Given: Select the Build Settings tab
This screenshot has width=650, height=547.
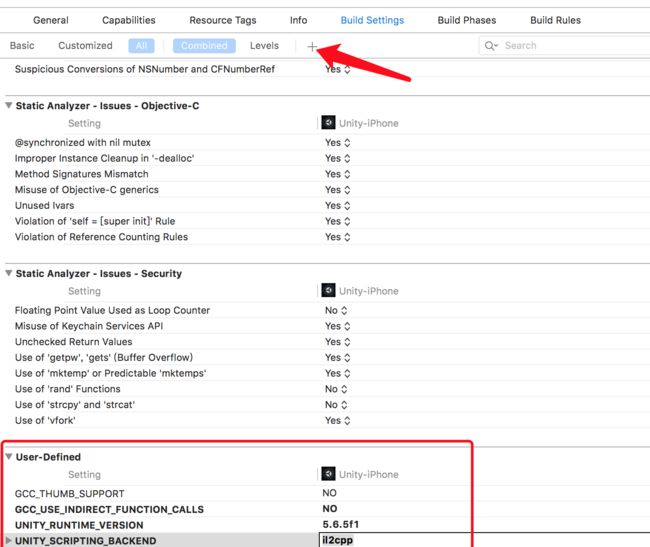Looking at the screenshot, I should [372, 20].
